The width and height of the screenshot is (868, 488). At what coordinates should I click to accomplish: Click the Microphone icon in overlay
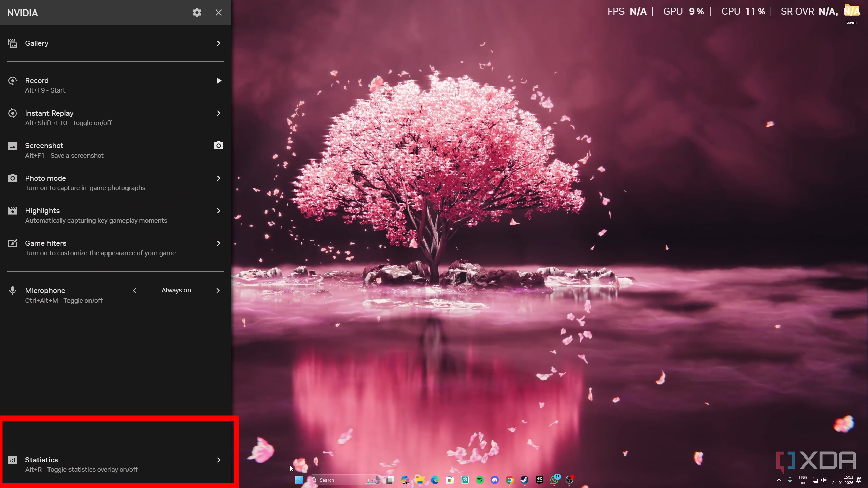pyautogui.click(x=13, y=290)
